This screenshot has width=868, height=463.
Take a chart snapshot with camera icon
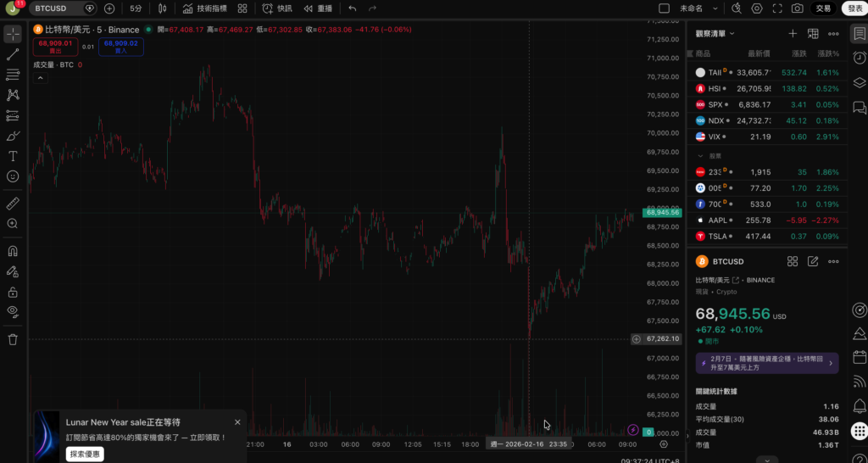(x=797, y=8)
